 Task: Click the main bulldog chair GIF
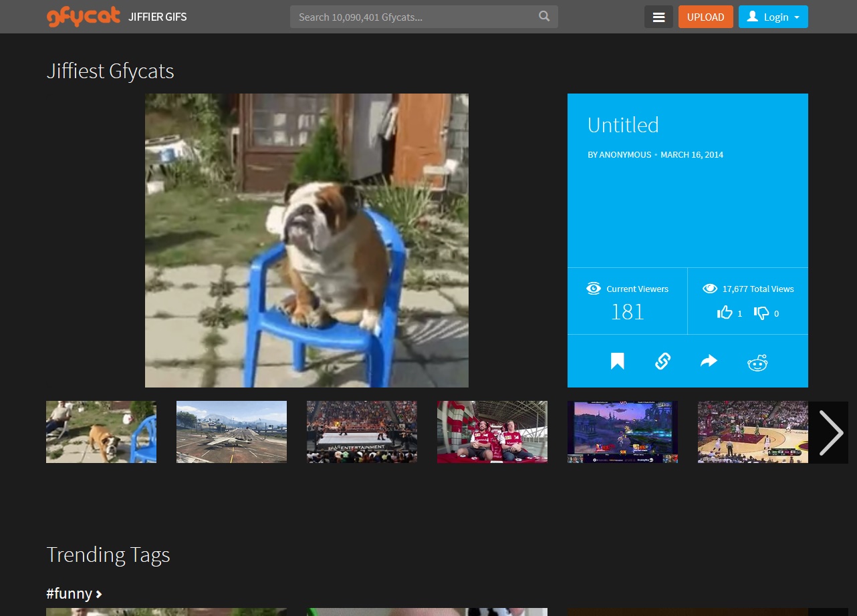306,241
